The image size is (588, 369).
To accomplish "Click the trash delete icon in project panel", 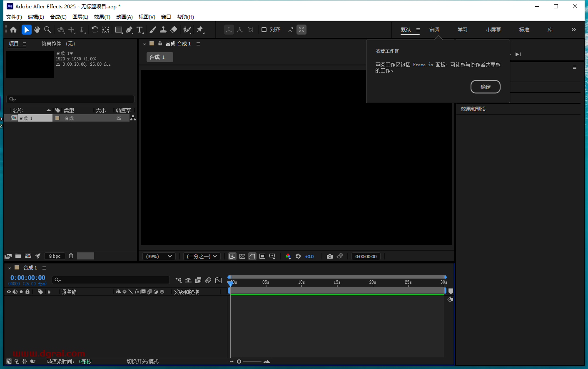I will pos(71,256).
